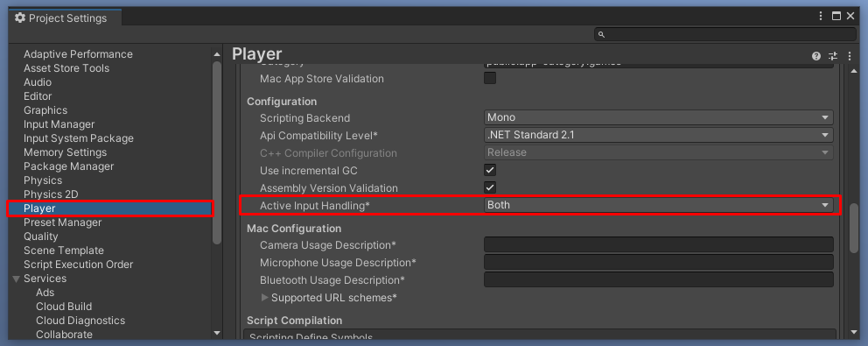Image resolution: width=868 pixels, height=346 pixels.
Task: Select Script Execution Order
Action: 79,265
